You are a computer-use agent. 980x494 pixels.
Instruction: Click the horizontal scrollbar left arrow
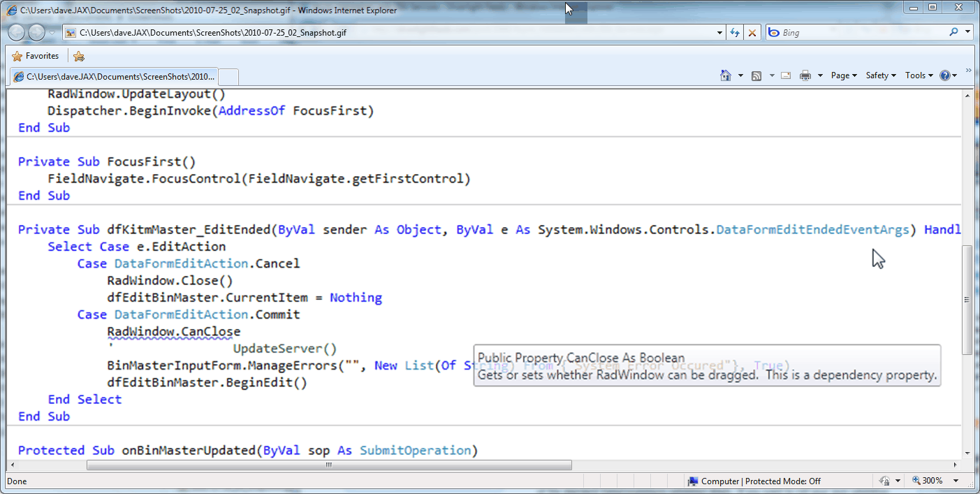(x=13, y=465)
